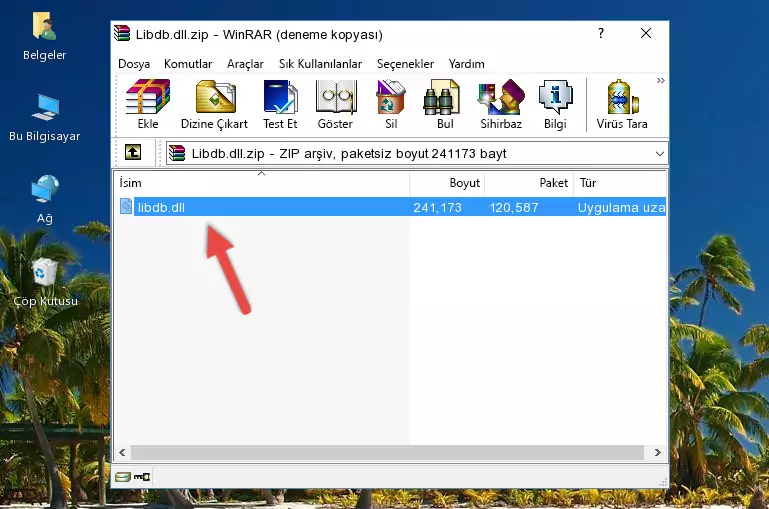Image resolution: width=769 pixels, height=509 pixels.
Task: Open the Komutlar menu
Action: (x=188, y=64)
